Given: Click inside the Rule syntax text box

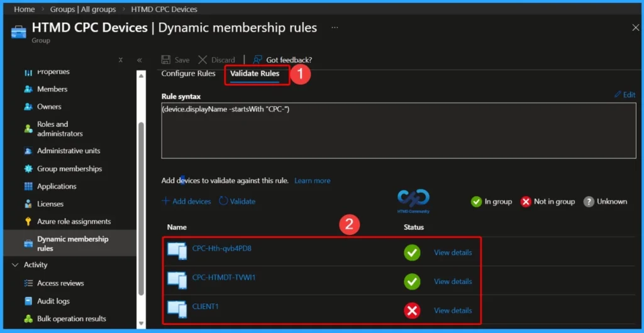Looking at the screenshot, I should coord(398,130).
